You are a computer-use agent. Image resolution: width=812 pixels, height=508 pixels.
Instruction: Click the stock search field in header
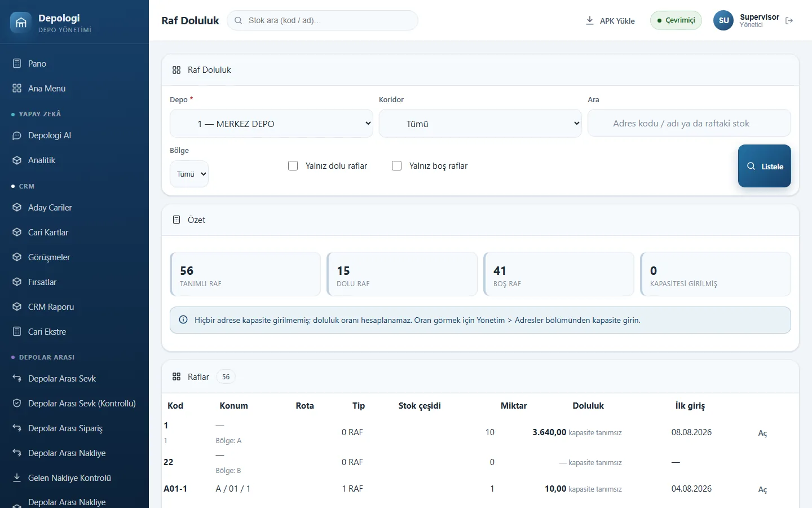tap(323, 20)
